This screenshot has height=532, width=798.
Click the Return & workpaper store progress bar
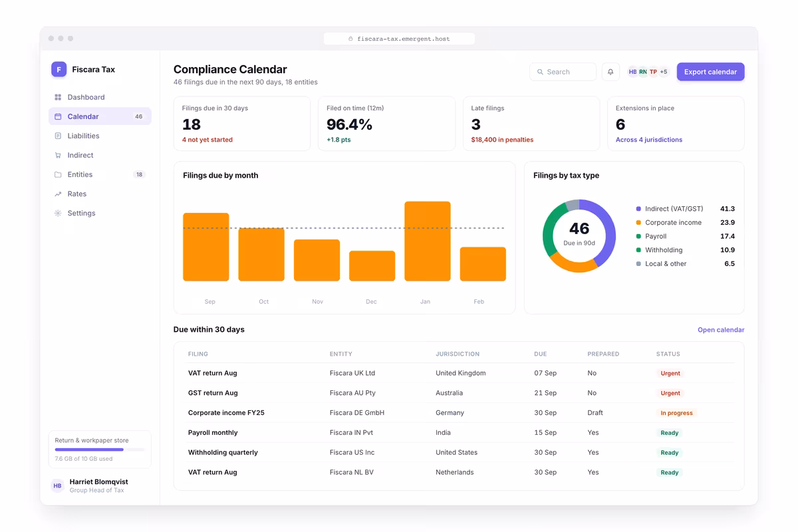click(100, 450)
